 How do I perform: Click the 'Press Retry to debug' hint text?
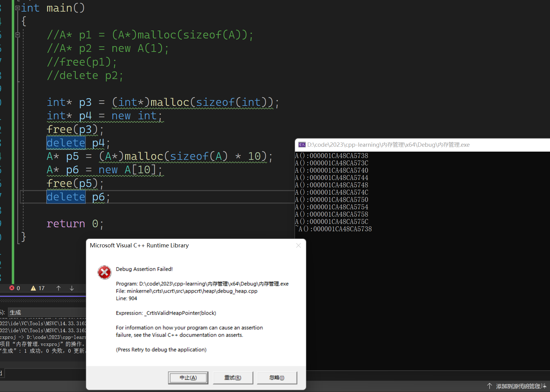pos(161,350)
